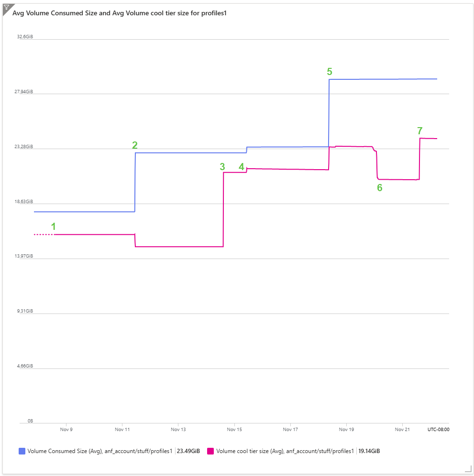Viewport: 474px width, 476px height.
Task: Click the green annotation number 7
Action: coord(420,131)
